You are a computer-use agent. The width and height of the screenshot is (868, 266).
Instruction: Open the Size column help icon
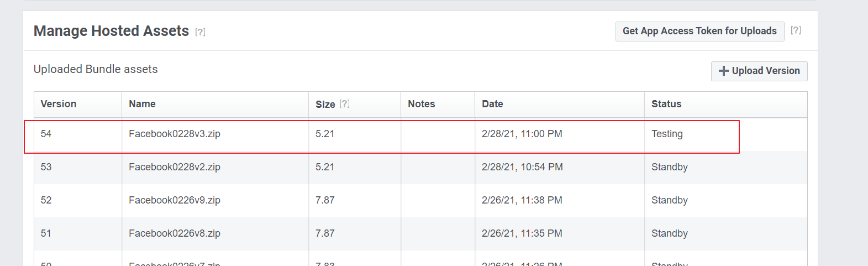point(344,104)
